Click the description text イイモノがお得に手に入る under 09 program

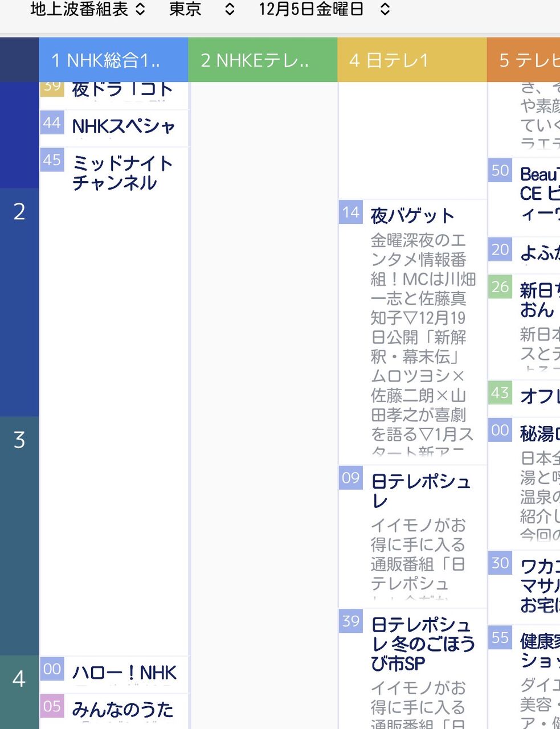pyautogui.click(x=419, y=559)
